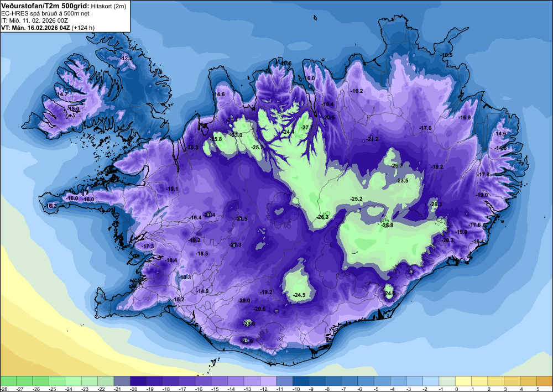This screenshot has width=553, height=392.
Task: Click the -20.0 temperature label
Action: point(244,301)
